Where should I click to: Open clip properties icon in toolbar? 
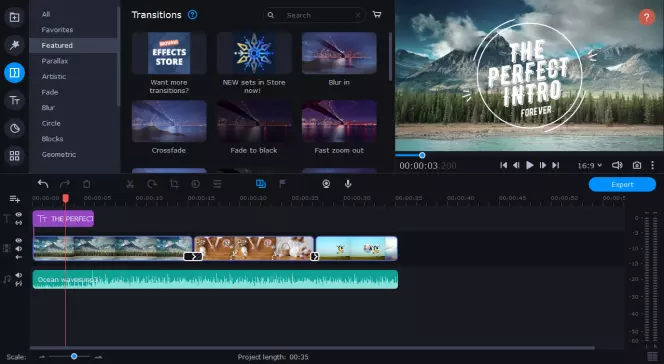pos(217,184)
